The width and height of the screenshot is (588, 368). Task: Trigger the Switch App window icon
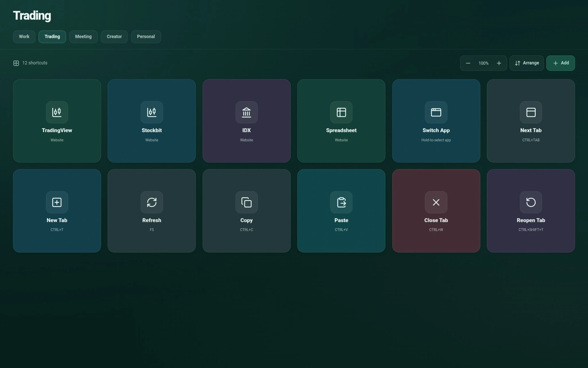(x=436, y=112)
